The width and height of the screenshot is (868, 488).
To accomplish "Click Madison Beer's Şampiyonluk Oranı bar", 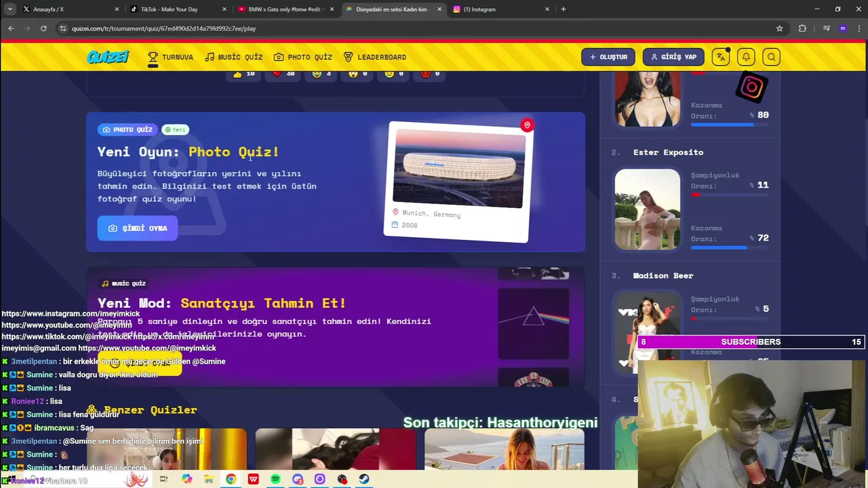I will coord(730,318).
